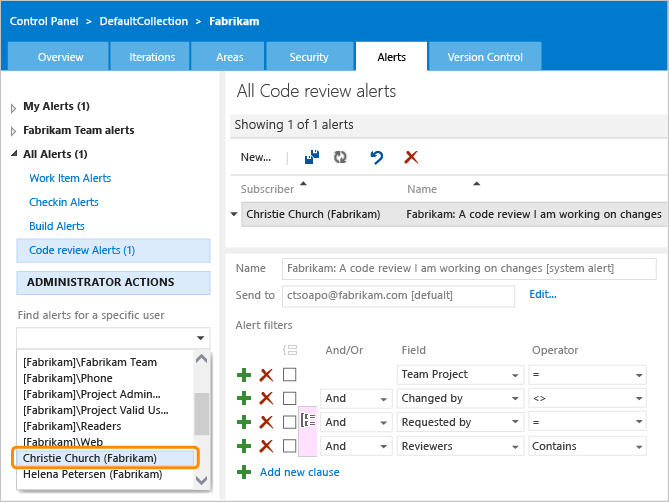This screenshot has height=502, width=669.
Task: Open the Team Project field dropdown
Action: [x=515, y=375]
